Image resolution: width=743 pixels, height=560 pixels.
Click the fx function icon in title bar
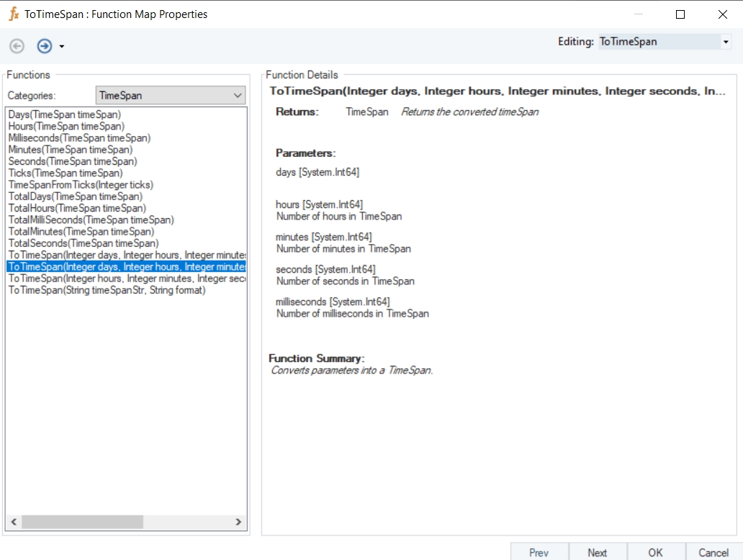pos(13,14)
